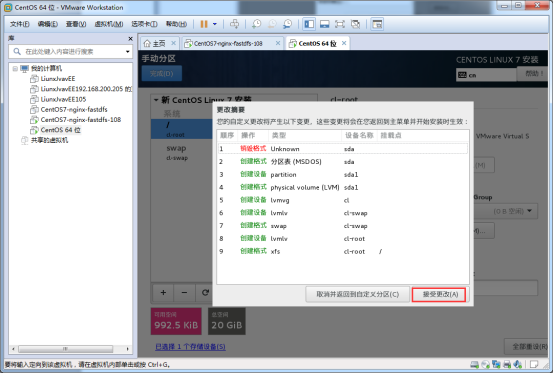The width and height of the screenshot is (553, 373).
Task: Click the printer status bar icon
Action: pyautogui.click(x=507, y=365)
